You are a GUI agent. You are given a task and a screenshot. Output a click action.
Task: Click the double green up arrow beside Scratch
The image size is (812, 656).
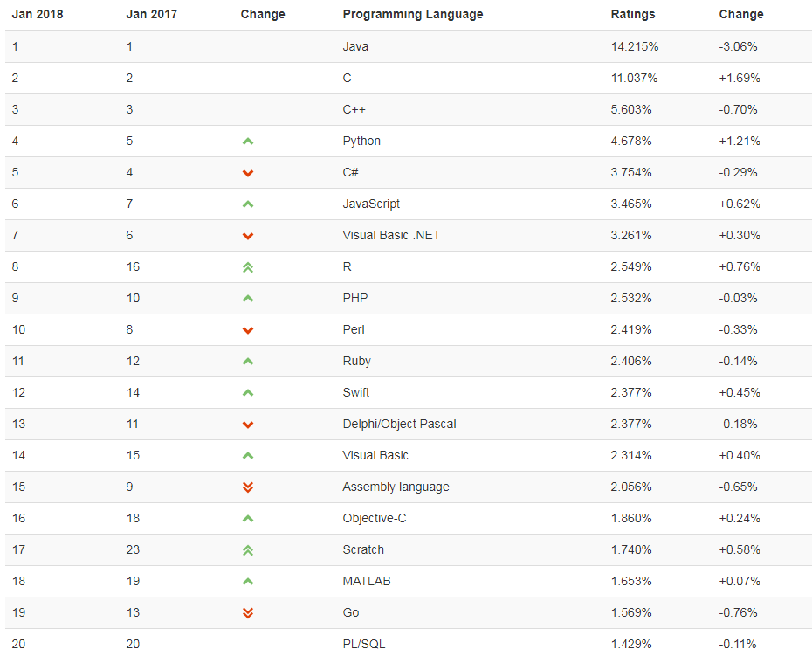[x=248, y=550]
